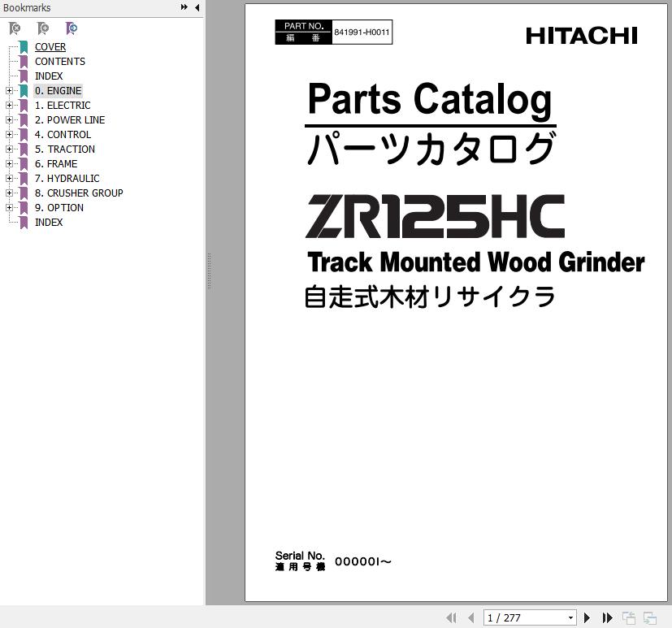Select the 7. HYDRAULIC bookmark label
672x628 pixels.
(x=67, y=178)
